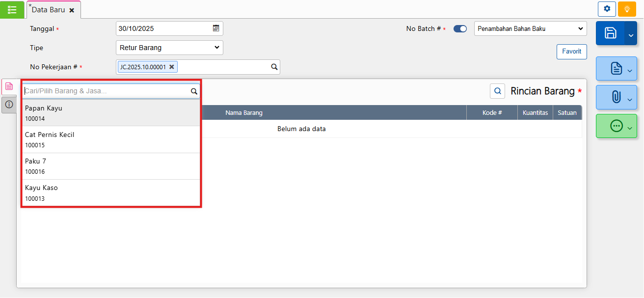This screenshot has height=298, width=644.
Task: Open the calendar date picker icon
Action: [x=216, y=28]
